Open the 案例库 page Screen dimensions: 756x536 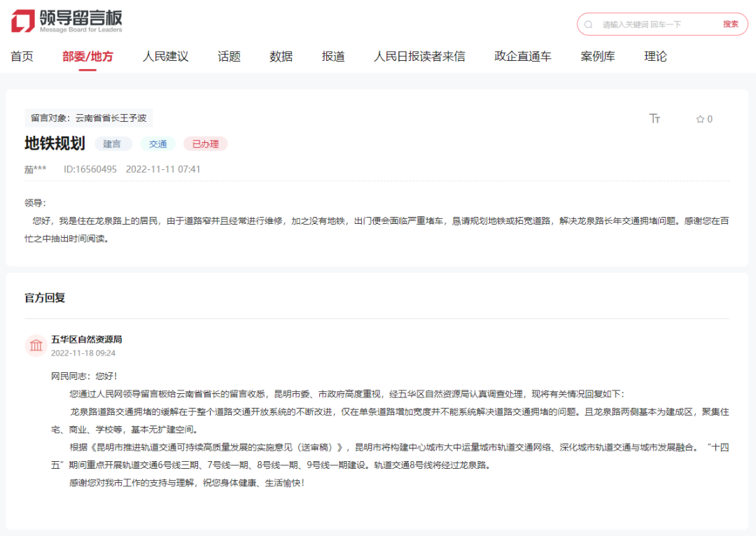(x=597, y=57)
